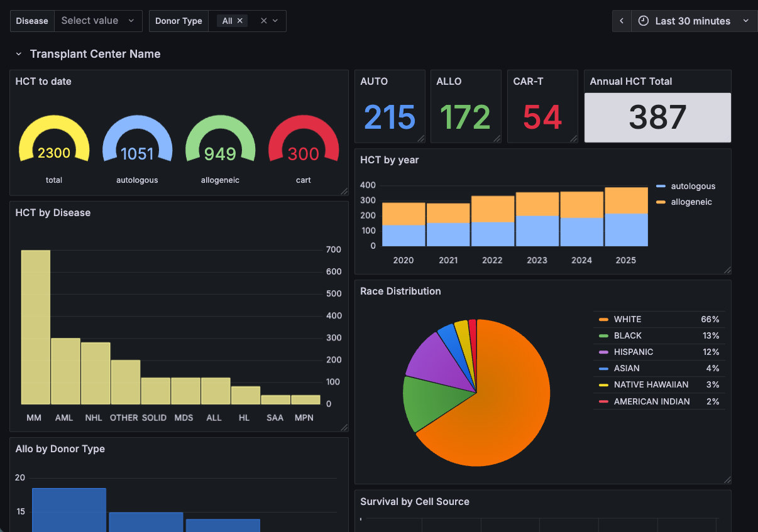
Task: Click the clock icon in the time picker
Action: [x=643, y=20]
